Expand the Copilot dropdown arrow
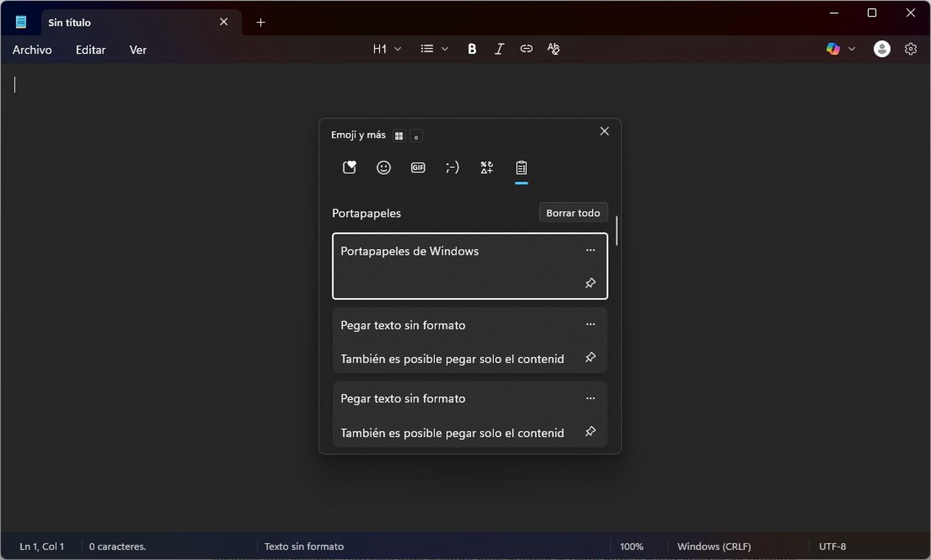This screenshot has width=931, height=560. pos(852,49)
